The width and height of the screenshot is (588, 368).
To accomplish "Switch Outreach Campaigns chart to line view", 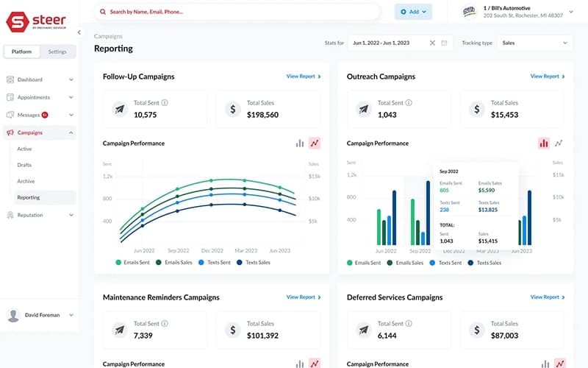I will coord(559,143).
